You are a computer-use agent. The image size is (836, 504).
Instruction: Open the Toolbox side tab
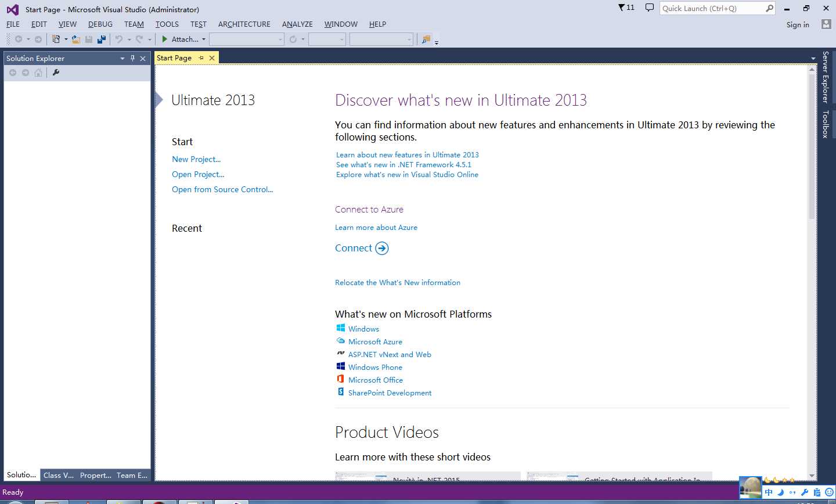click(x=826, y=124)
